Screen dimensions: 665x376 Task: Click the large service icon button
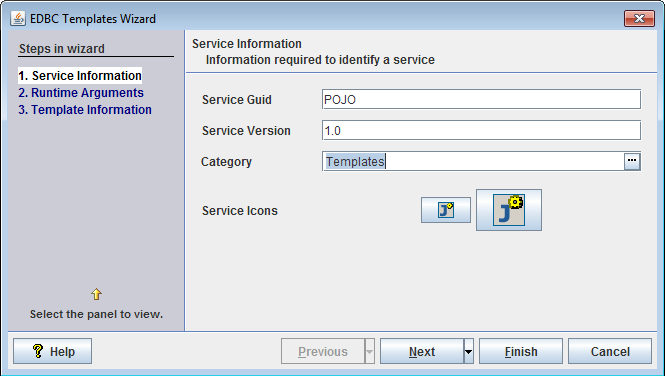(509, 210)
